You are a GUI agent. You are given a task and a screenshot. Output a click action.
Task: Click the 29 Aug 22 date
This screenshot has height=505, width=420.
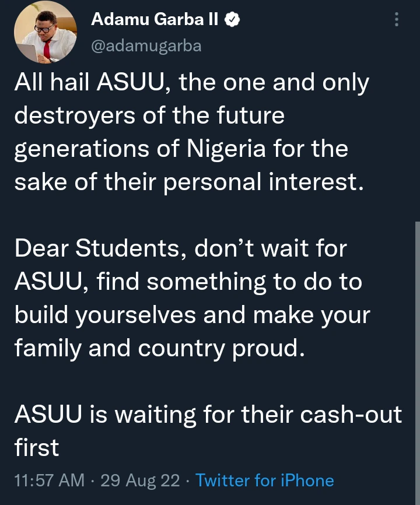(139, 481)
